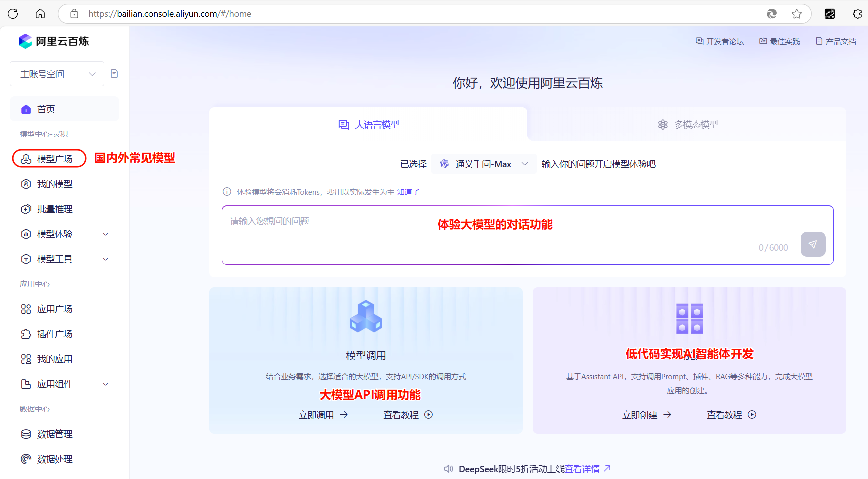Dismiss the Tokens notice via 知道了
The width and height of the screenshot is (868, 479).
[x=408, y=192]
